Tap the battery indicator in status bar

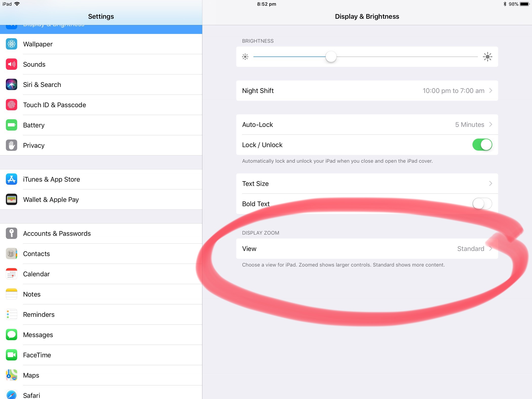(x=524, y=4)
